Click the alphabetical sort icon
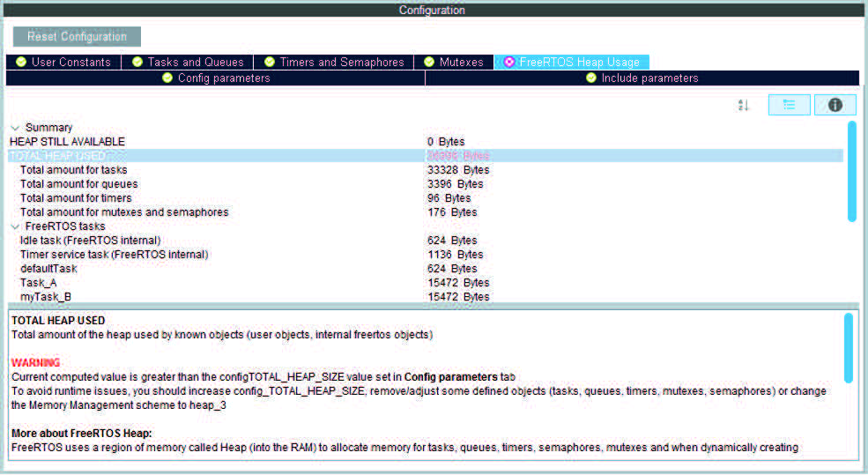The image size is (868, 475). 744,105
